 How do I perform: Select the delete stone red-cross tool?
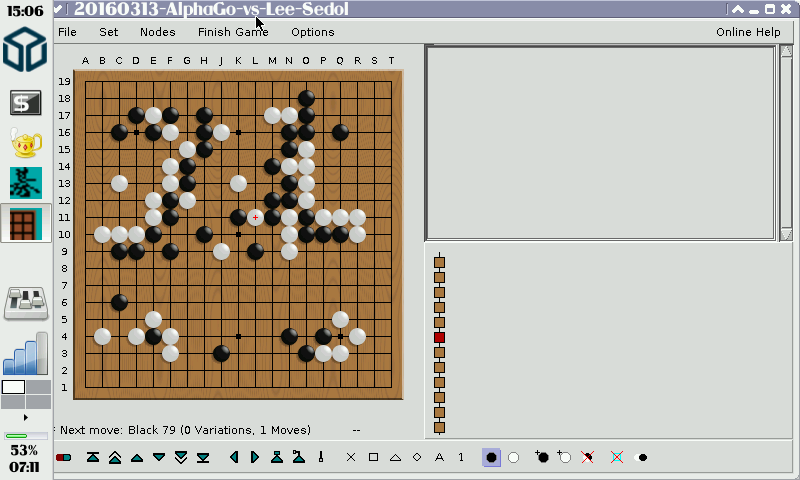[x=587, y=457]
